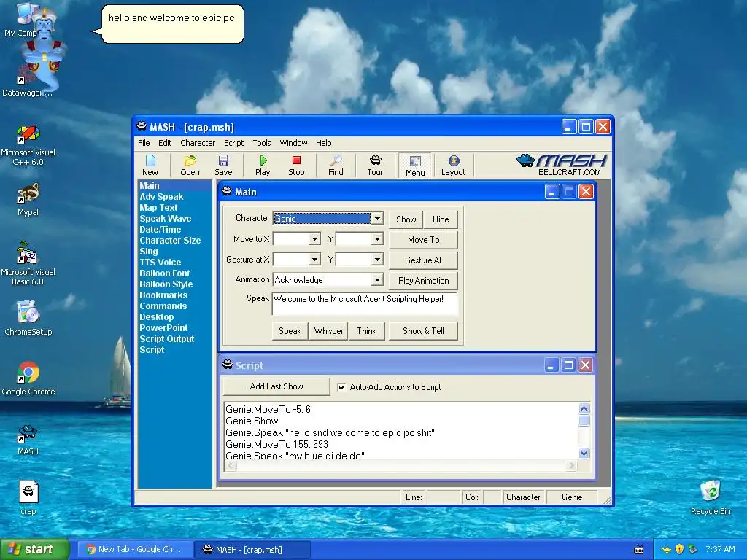Click the Think button
This screenshot has width=747, height=560.
[366, 331]
